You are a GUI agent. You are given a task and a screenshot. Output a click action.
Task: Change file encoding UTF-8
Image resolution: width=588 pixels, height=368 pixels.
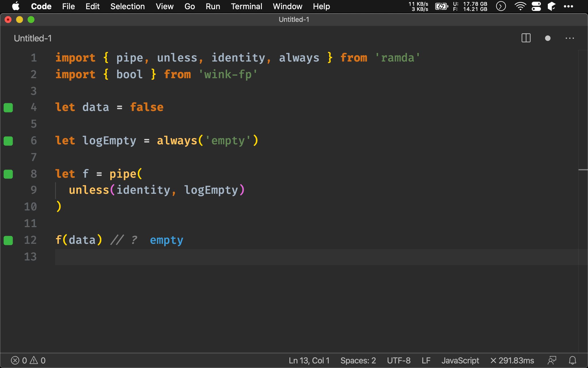[399, 361]
